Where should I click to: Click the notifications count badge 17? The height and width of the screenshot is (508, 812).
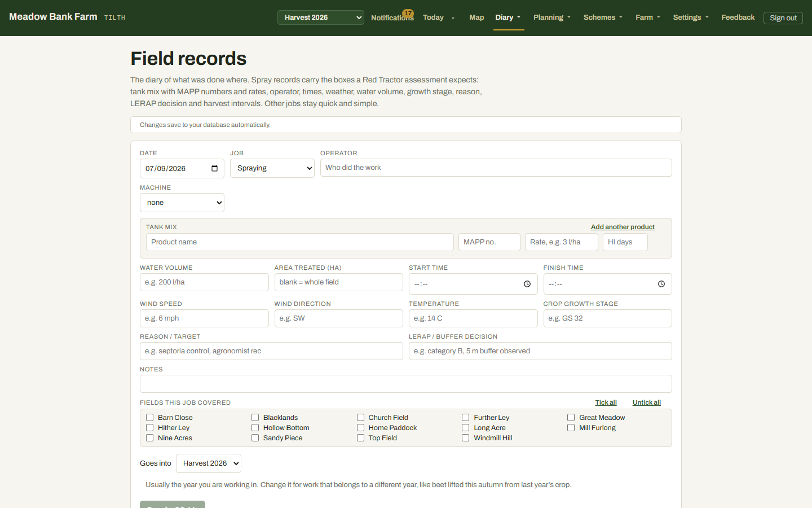pyautogui.click(x=408, y=14)
